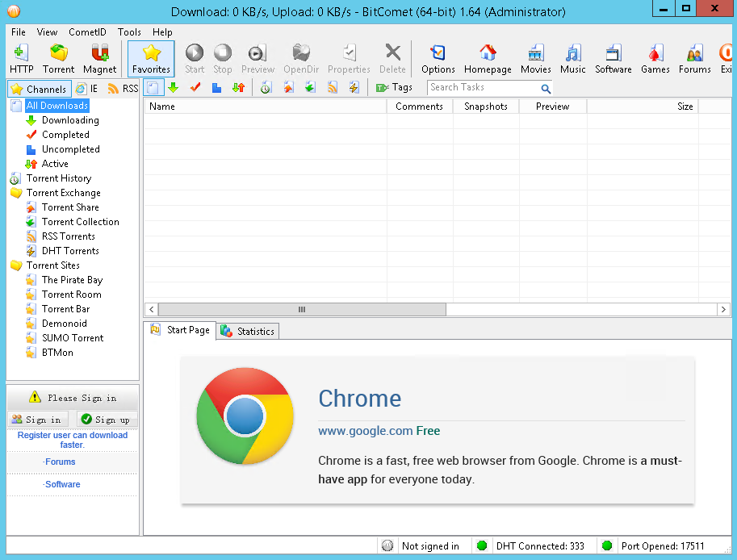The height and width of the screenshot is (560, 737).
Task: Open the BTMon site entry
Action: (x=57, y=353)
